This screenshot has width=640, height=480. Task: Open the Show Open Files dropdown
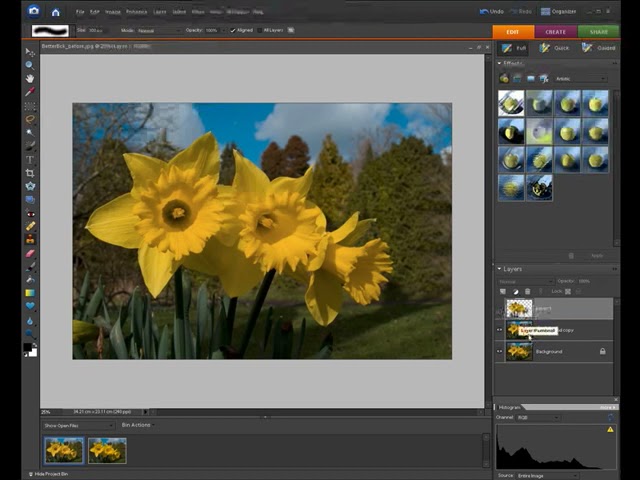[78, 426]
